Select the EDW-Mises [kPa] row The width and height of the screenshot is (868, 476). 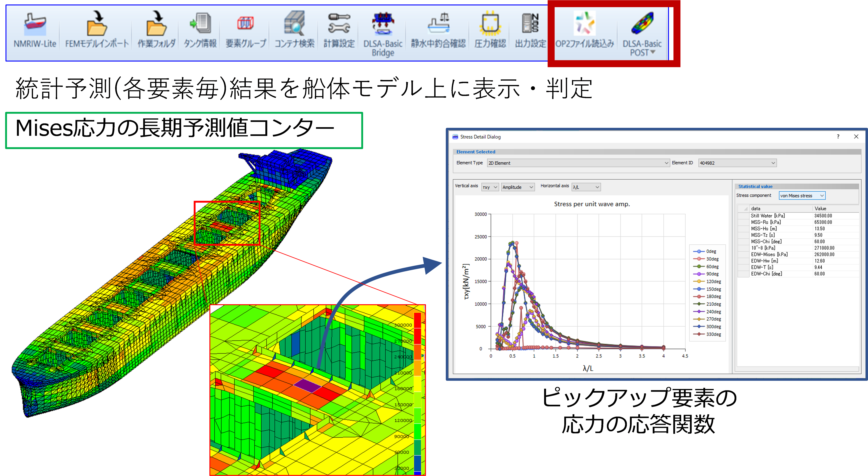798,254
